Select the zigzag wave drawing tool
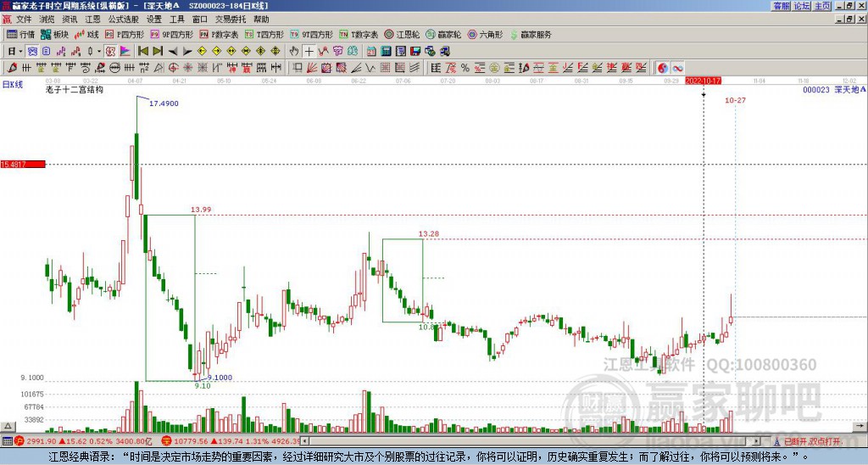Screen dimensions: 868x465 tap(370, 68)
